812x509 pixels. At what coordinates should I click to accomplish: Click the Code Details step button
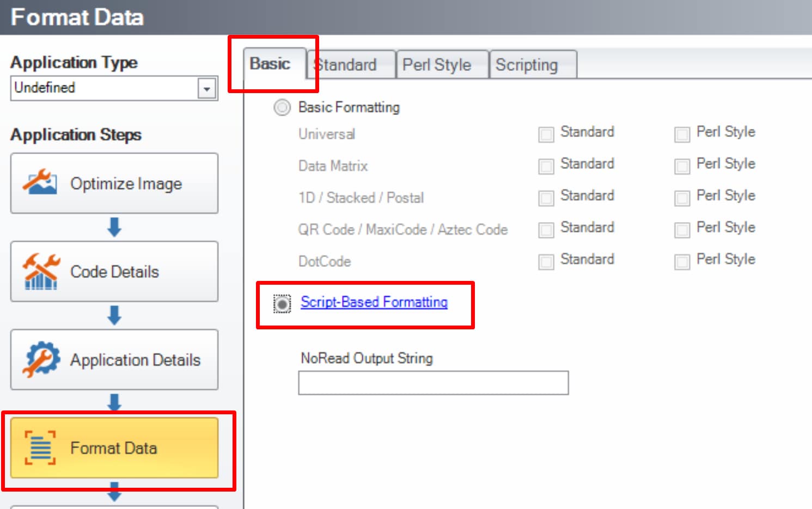[114, 272]
